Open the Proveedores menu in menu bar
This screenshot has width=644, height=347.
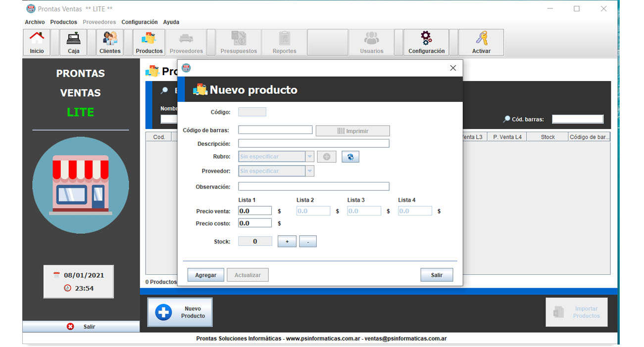pyautogui.click(x=99, y=22)
